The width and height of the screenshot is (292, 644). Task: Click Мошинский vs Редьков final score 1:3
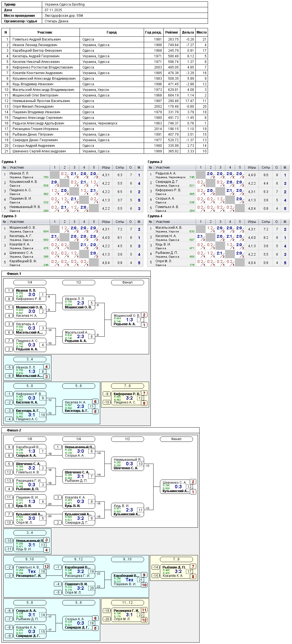pyautogui.click(x=130, y=320)
